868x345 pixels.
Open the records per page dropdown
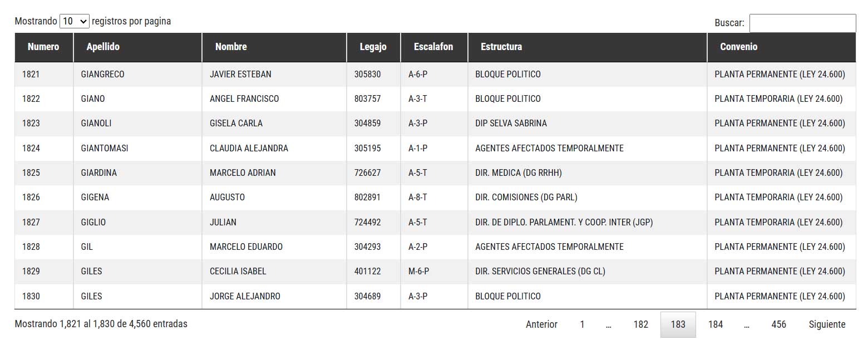pos(75,21)
